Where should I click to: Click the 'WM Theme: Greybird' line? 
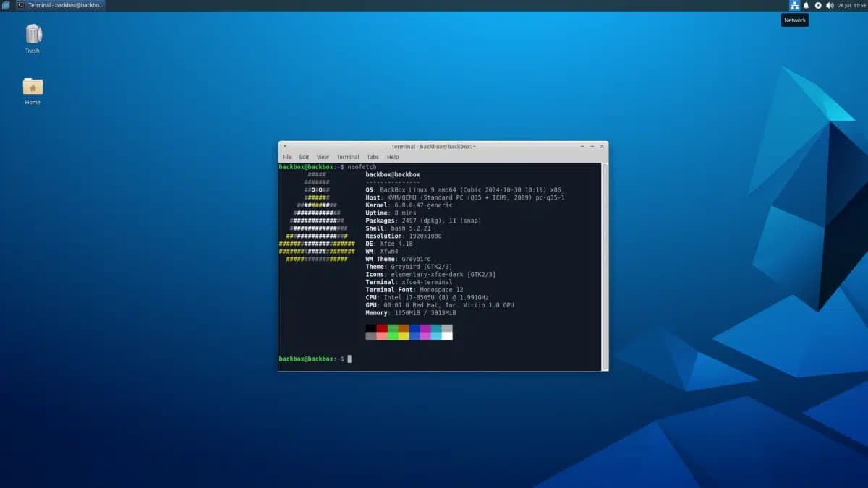(x=398, y=259)
